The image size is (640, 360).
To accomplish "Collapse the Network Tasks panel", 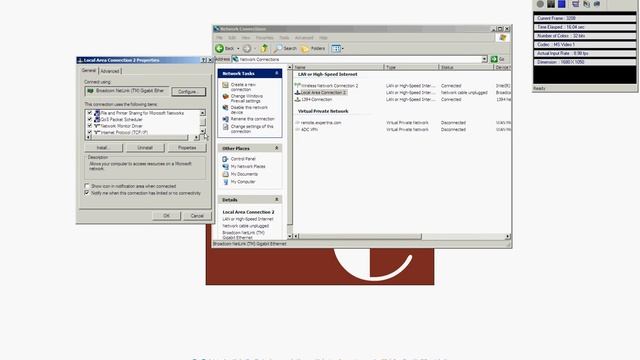I will click(277, 73).
